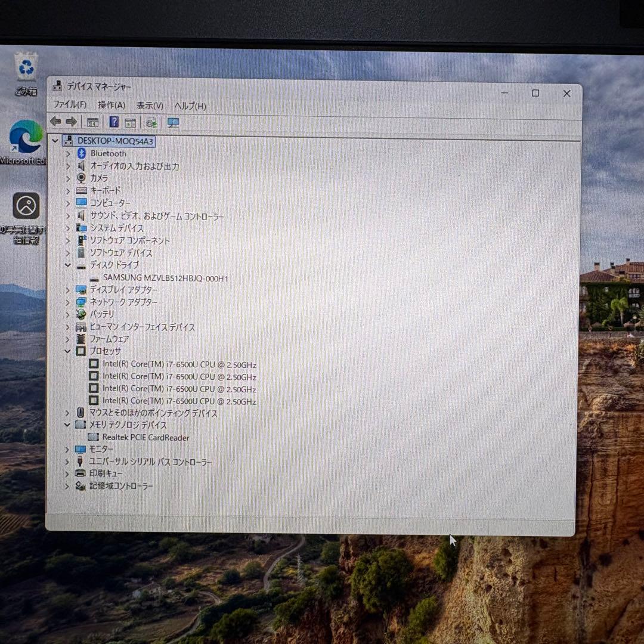The height and width of the screenshot is (644, 644).
Task: Select the Realtek PCIE CardReader device
Action: 145,438
